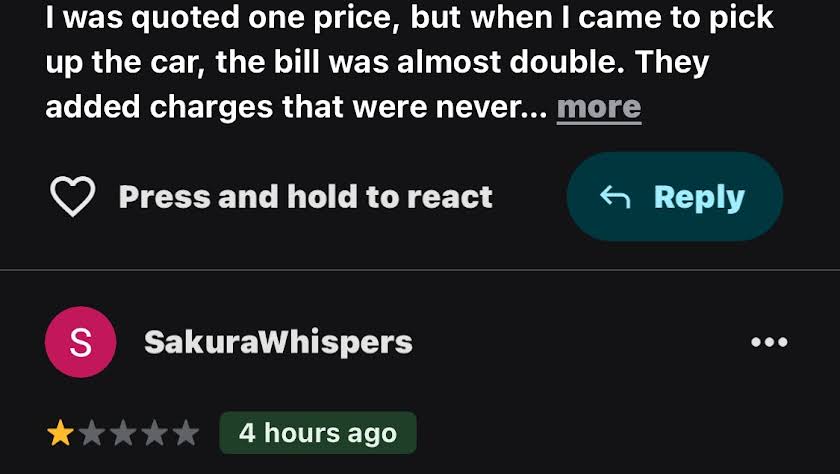Expand the review with the more link
The image size is (840, 474).
(599, 107)
